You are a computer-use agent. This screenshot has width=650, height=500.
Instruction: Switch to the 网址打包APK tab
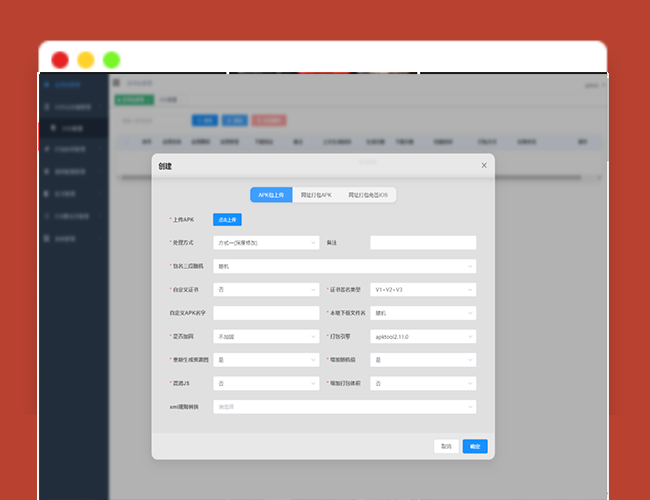[318, 195]
